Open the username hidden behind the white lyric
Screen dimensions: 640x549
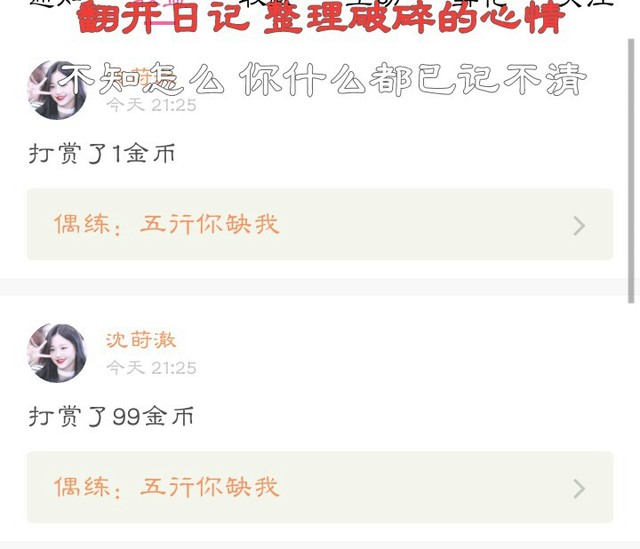[141, 78]
